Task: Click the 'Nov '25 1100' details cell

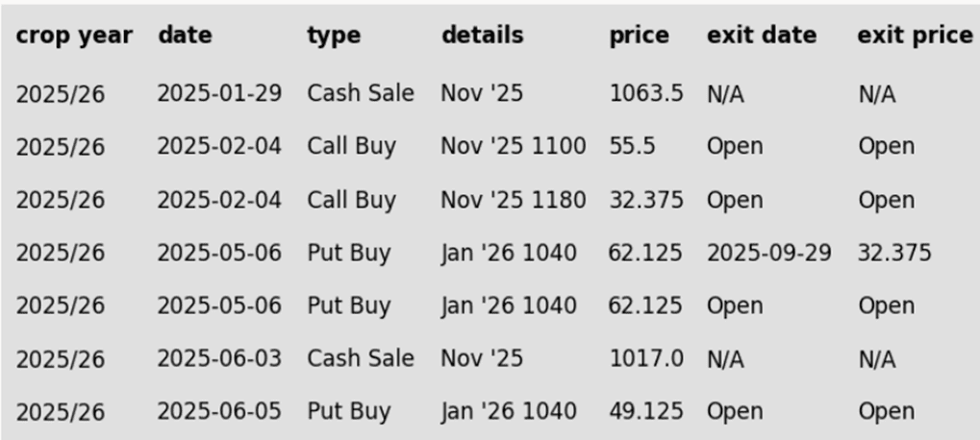Action: [x=513, y=147]
